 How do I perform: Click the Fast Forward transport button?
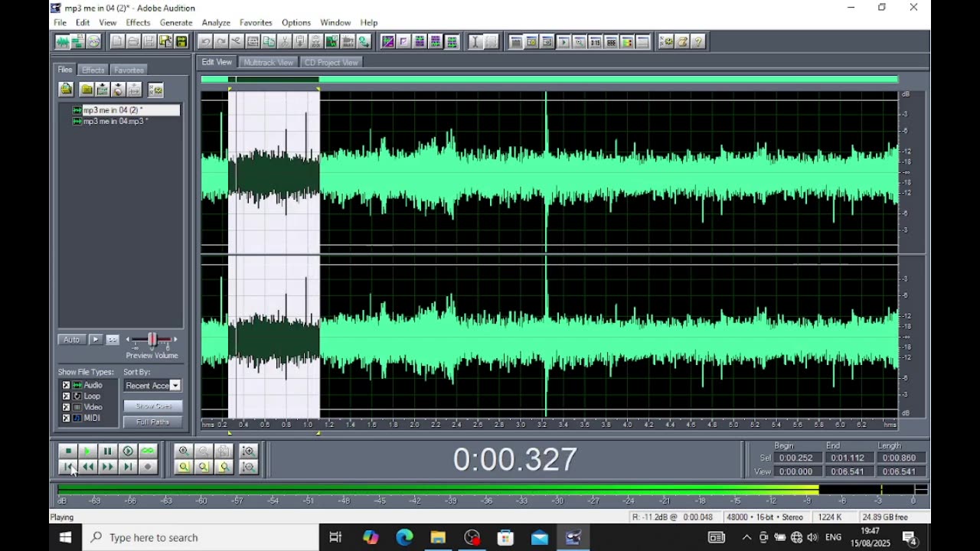[107, 467]
